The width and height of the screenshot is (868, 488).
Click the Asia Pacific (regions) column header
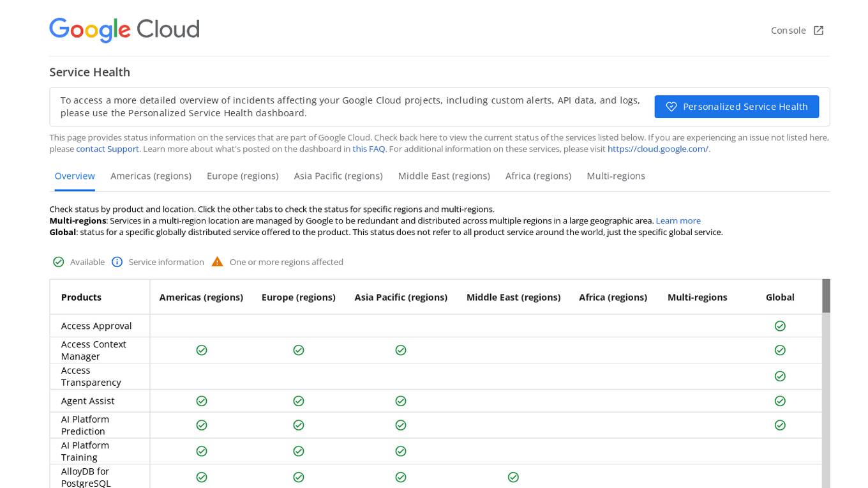pyautogui.click(x=401, y=297)
